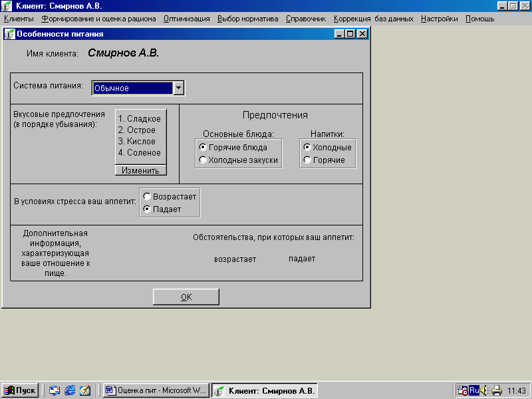Click the printer tray icon
532x399 pixels.
(x=496, y=390)
